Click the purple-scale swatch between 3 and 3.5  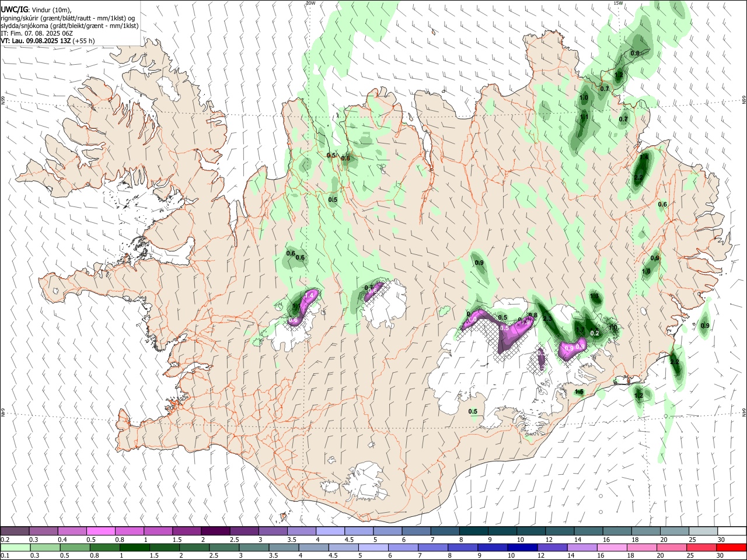(x=273, y=531)
